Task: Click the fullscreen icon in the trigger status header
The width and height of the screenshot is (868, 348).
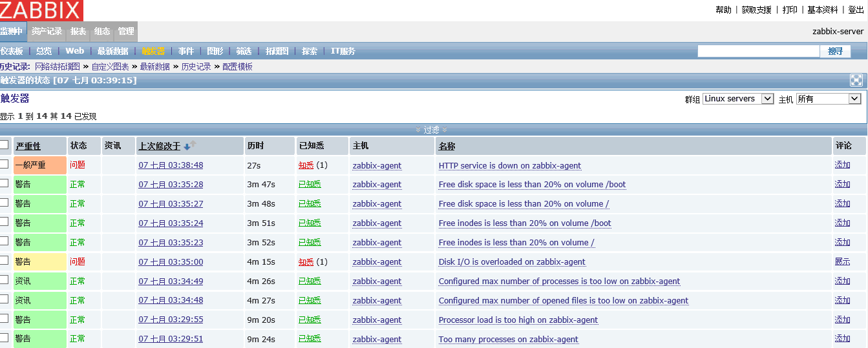Action: tap(856, 80)
